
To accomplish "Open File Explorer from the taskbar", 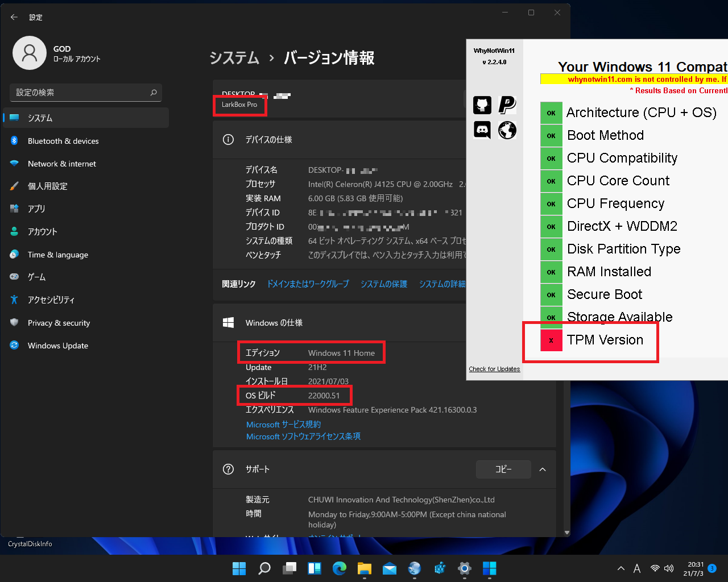I will coord(365,568).
